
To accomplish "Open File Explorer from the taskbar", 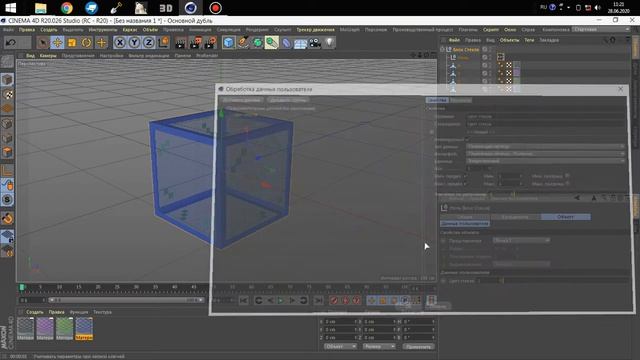I will click(41, 8).
